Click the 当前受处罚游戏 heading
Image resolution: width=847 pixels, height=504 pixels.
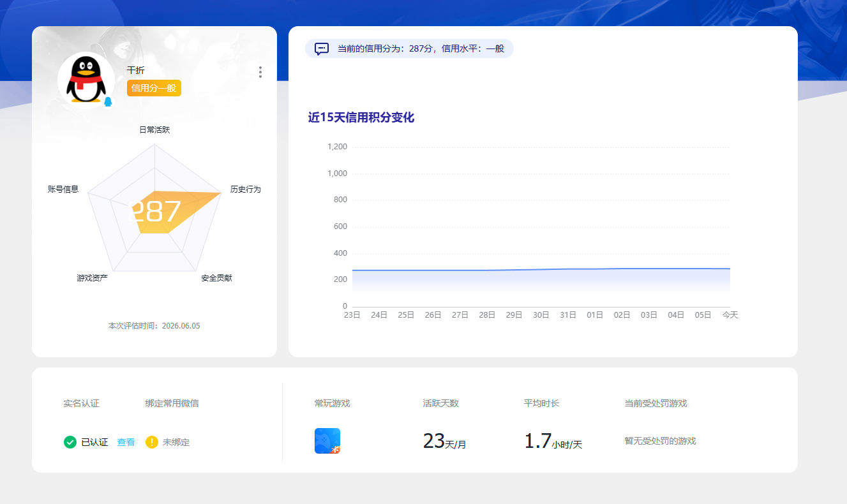pyautogui.click(x=656, y=403)
